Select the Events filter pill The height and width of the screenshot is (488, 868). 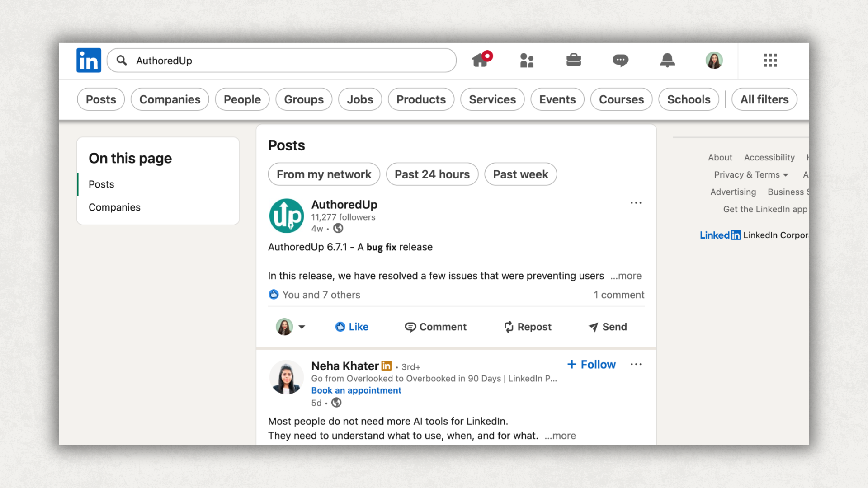tap(557, 99)
